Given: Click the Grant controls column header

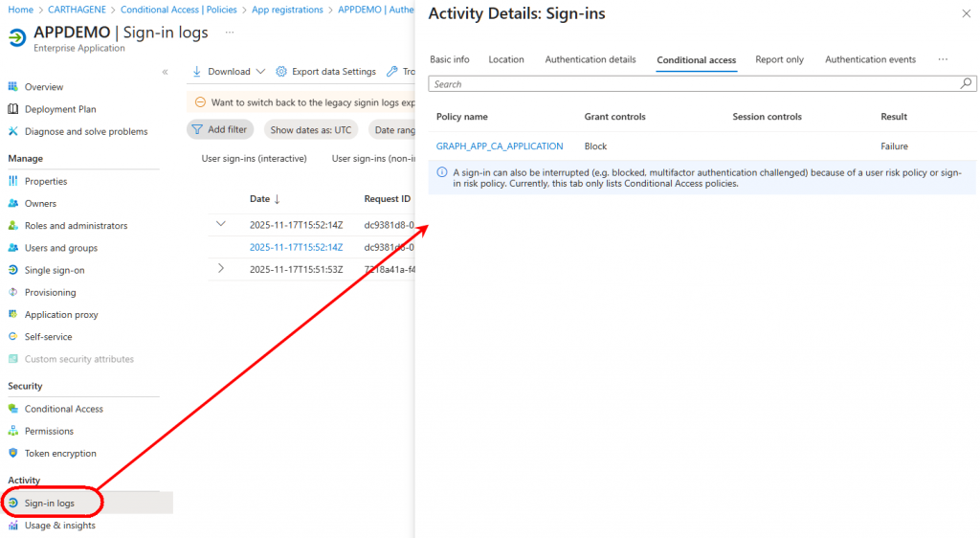Looking at the screenshot, I should pos(615,117).
